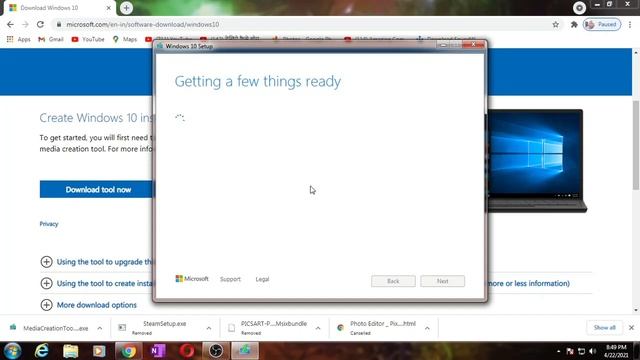Open the YouTube bookmark
The width and height of the screenshot is (640, 360).
[88, 39]
